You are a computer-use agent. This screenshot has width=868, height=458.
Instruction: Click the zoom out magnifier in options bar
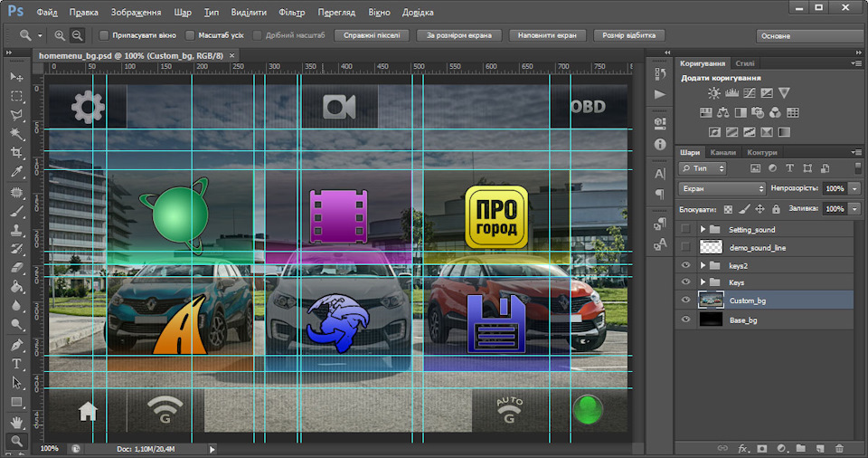pos(78,35)
